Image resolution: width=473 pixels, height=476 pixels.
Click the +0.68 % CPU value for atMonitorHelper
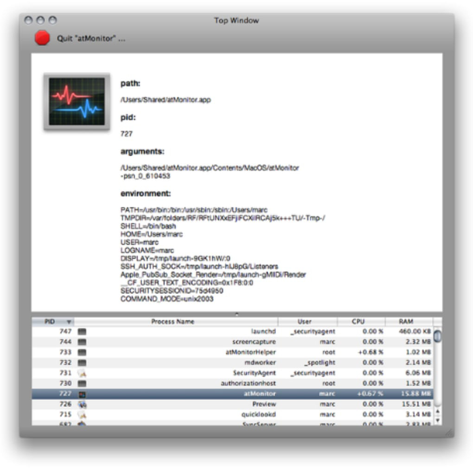(371, 352)
